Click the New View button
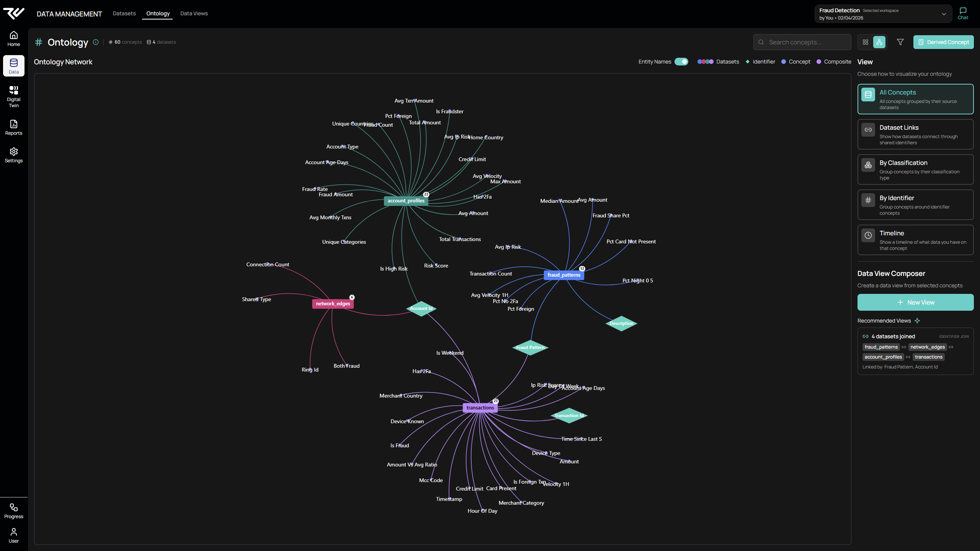The image size is (980, 551). point(915,302)
